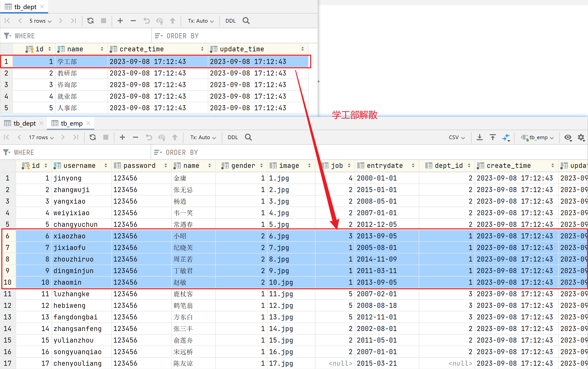Viewport: 588px width, 369px height.
Task: Reload tb_emp table data
Action: 93,137
